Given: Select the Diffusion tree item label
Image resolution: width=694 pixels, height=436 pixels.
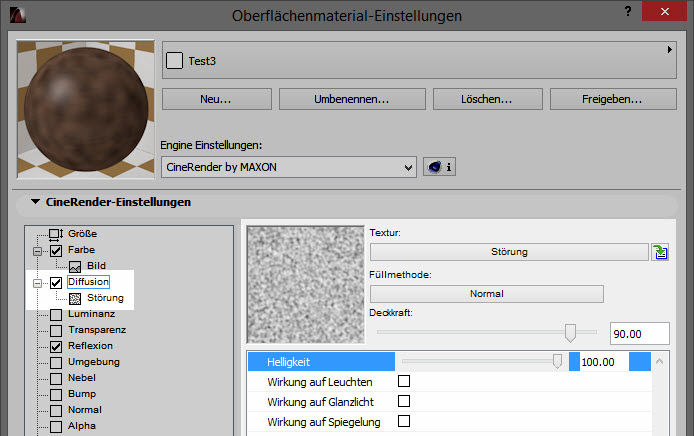Looking at the screenshot, I should pyautogui.click(x=89, y=282).
